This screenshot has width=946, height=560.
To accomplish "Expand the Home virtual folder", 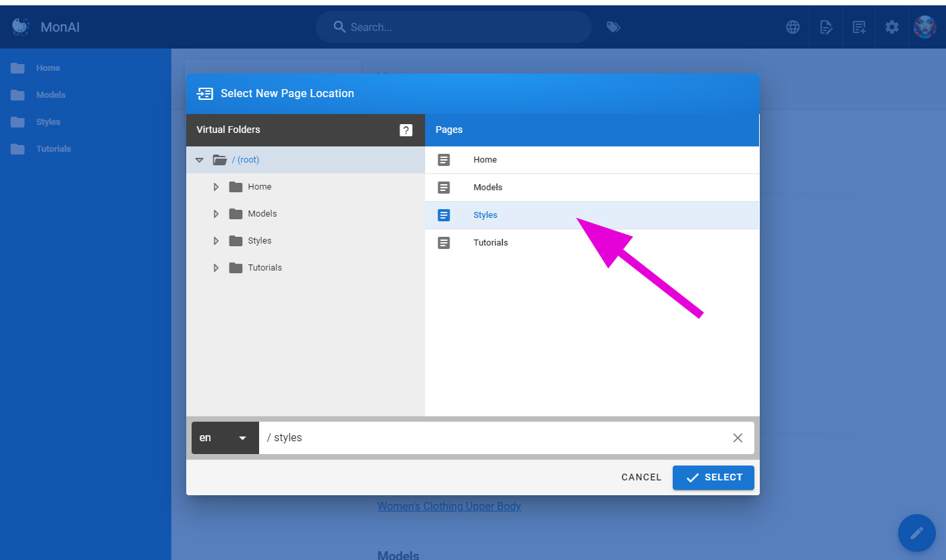I will [x=216, y=187].
